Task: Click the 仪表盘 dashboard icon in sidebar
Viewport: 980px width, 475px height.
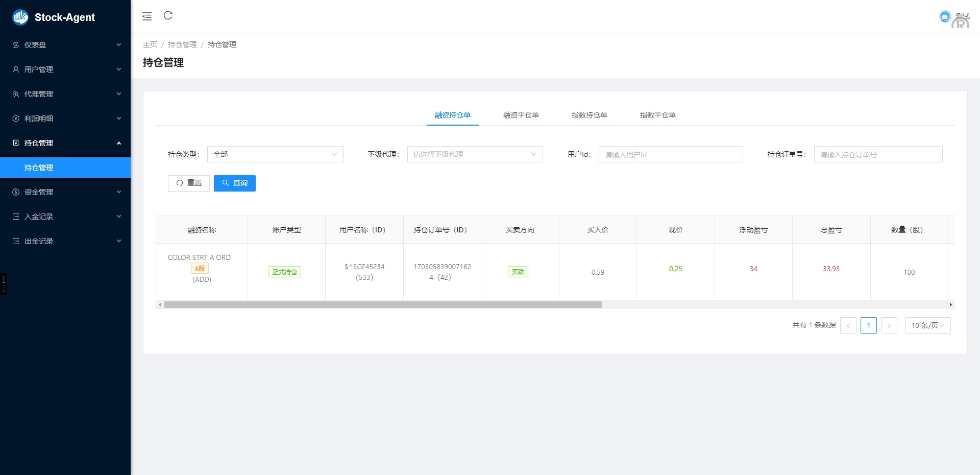Action: click(16, 45)
